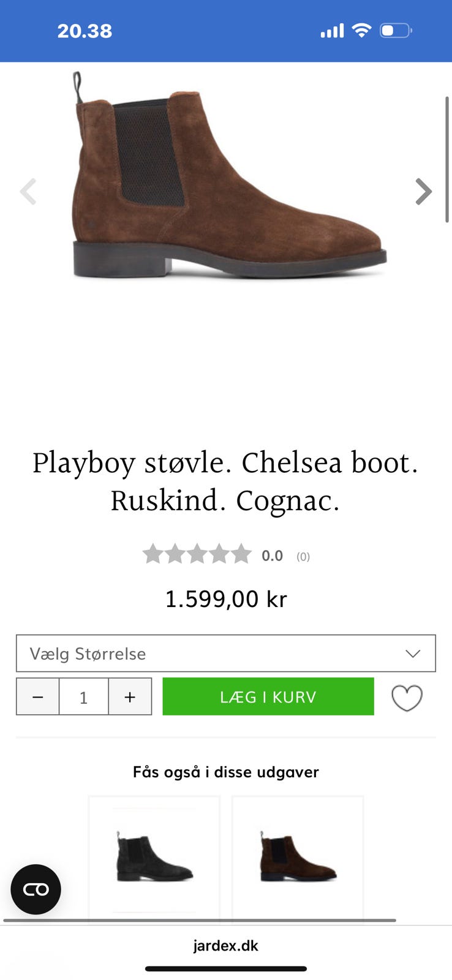
Task: Open the review count (0) link
Action: (x=303, y=557)
